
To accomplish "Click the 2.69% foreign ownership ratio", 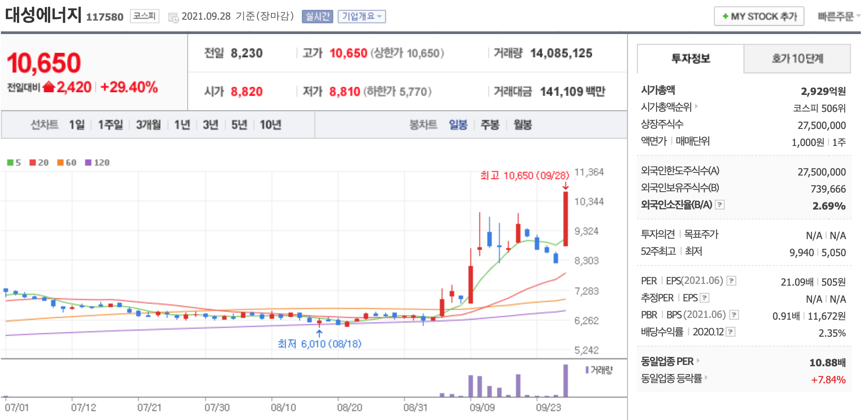I will pos(829,206).
